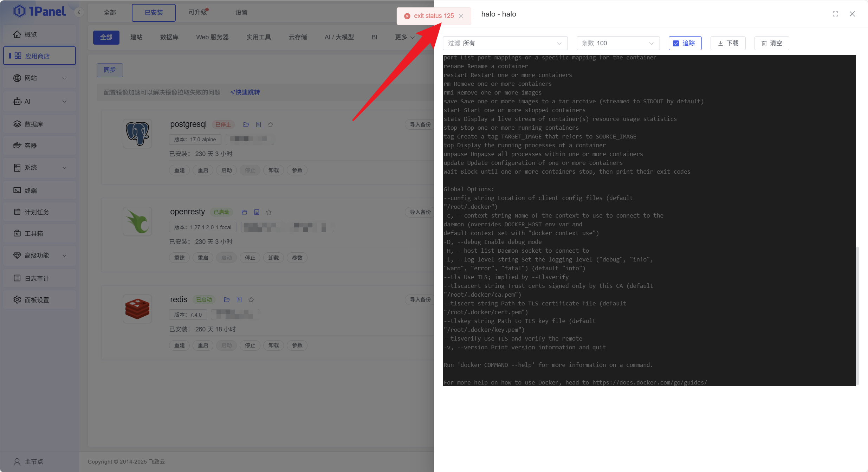Image resolution: width=868 pixels, height=472 pixels.
Task: Click 下载 to download the log
Action: pos(728,43)
